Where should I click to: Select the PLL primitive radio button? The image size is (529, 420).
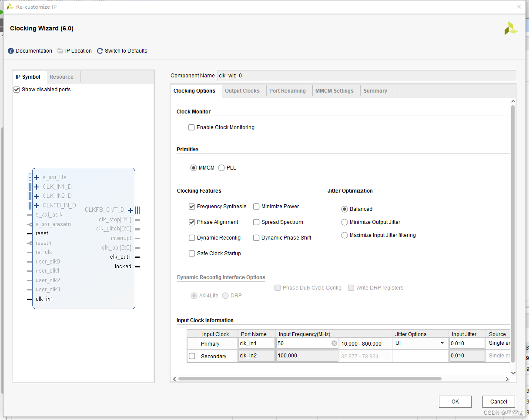point(221,168)
